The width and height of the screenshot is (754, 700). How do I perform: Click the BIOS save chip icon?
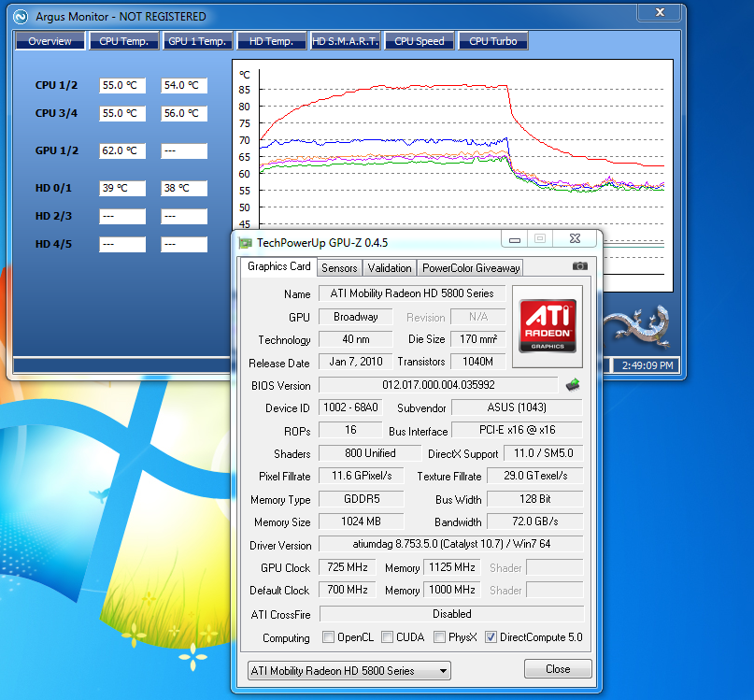(x=573, y=385)
